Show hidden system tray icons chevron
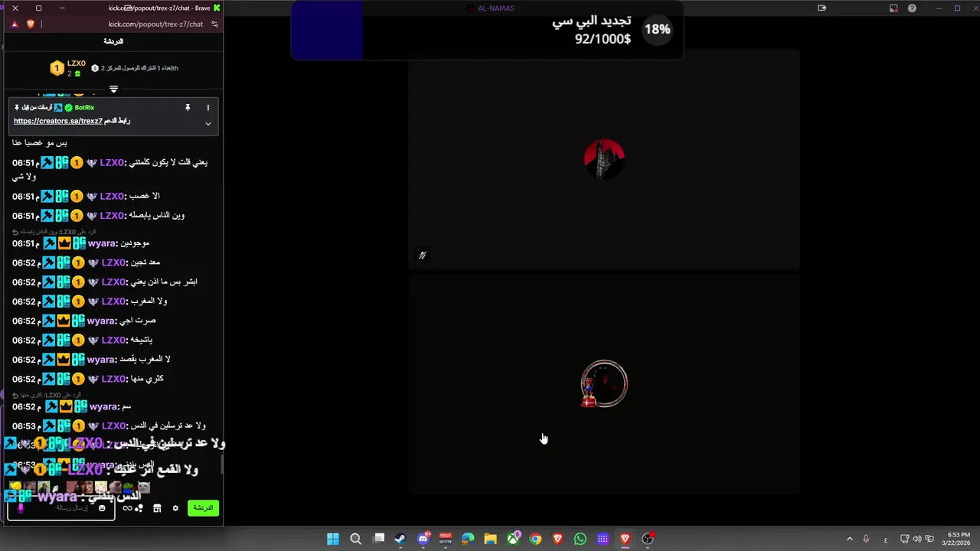This screenshot has width=980, height=551. 849,539
